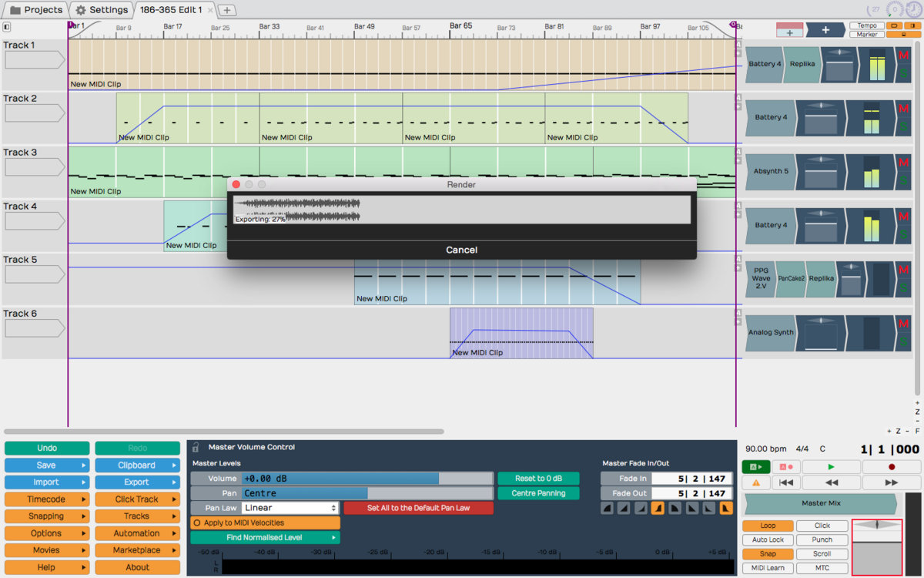Expand the Find Normalised Level dropdown

(x=265, y=538)
